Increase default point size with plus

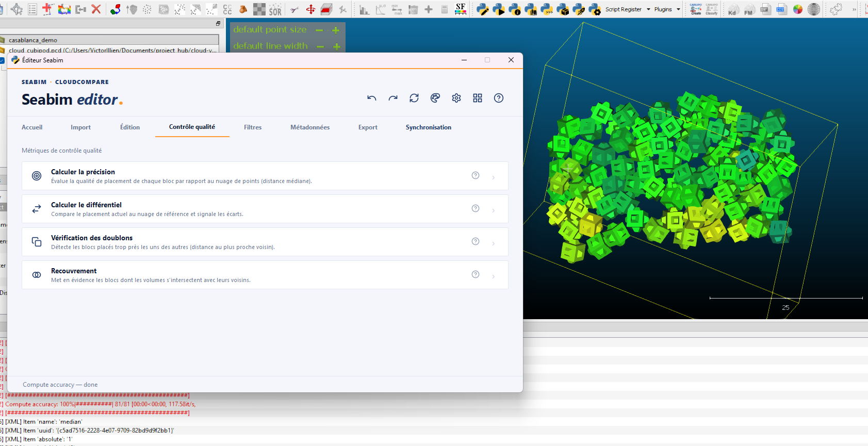336,30
